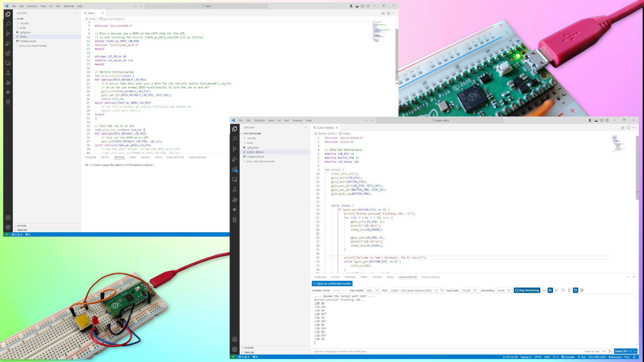Expand the .vscode folder in BUTTON-BLINK explorer
Screen dimensions: 644x362
coord(251,138)
